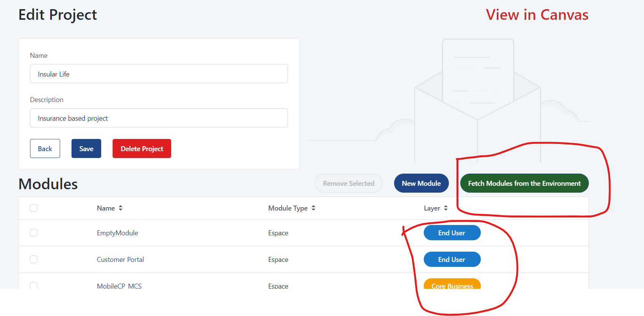The image size is (644, 316).
Task: Open EmptyModule's End User layer badge
Action: click(x=452, y=233)
